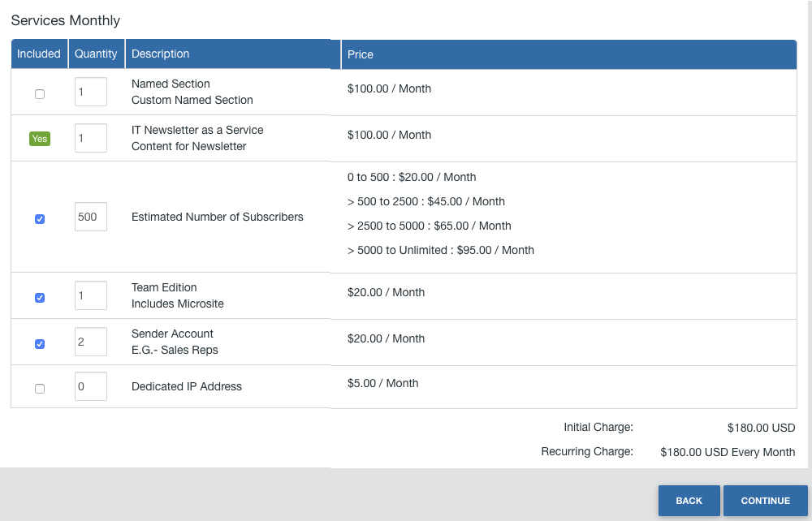The image size is (812, 521).
Task: Click the Description column header
Action: [161, 54]
